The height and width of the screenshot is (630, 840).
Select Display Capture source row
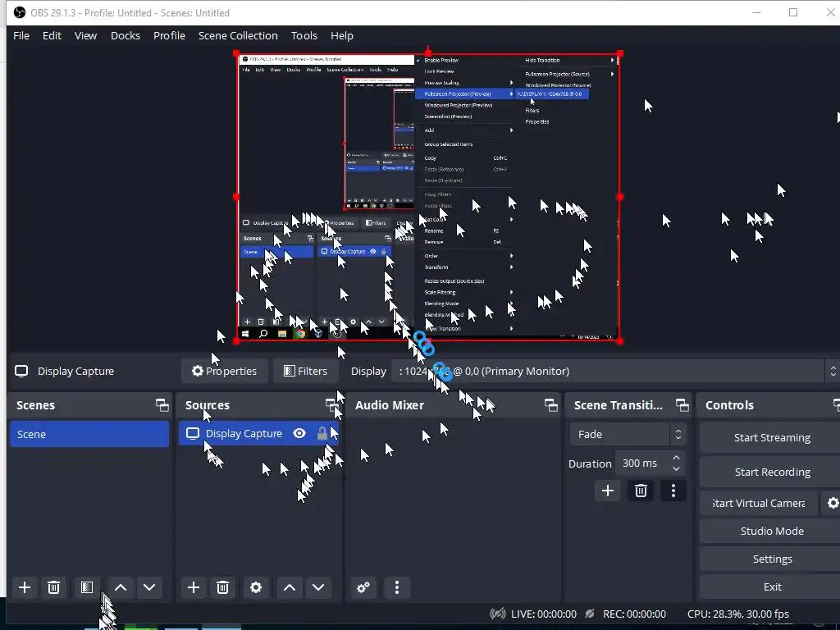[259, 433]
